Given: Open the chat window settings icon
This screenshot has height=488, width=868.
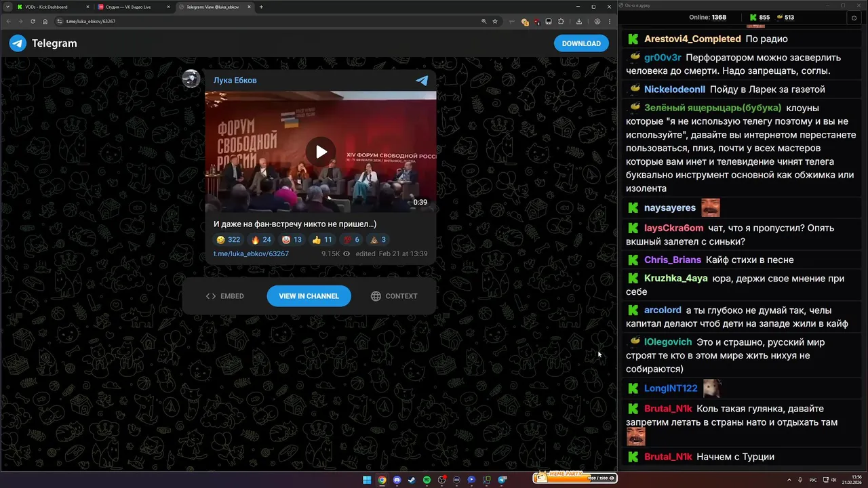Looking at the screenshot, I should tap(853, 18).
